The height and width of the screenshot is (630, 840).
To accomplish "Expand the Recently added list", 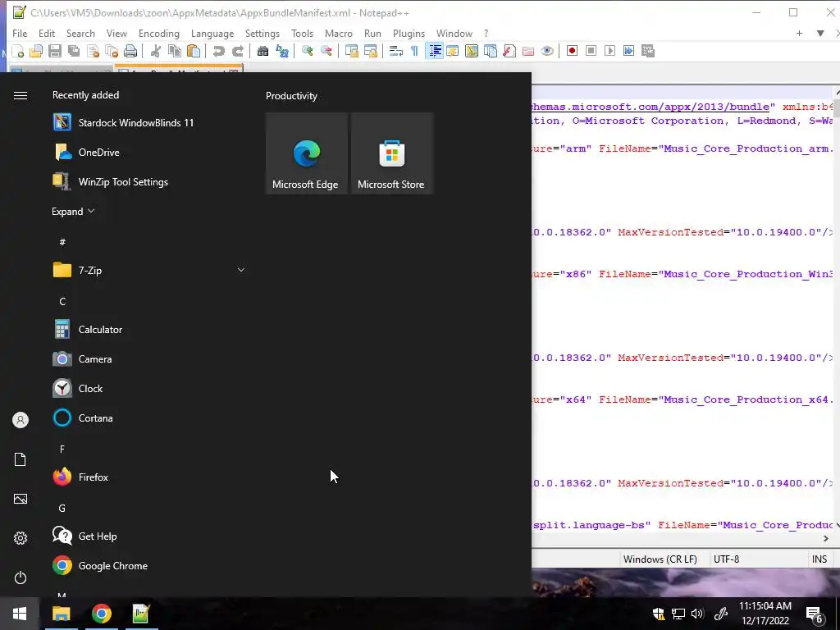I will tap(73, 212).
